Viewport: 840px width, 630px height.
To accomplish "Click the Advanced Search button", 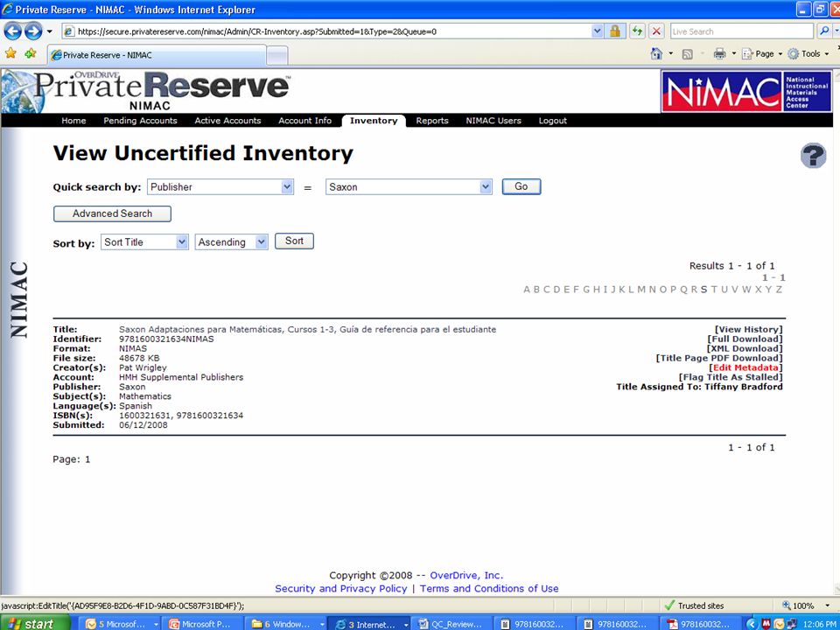I will (x=113, y=213).
